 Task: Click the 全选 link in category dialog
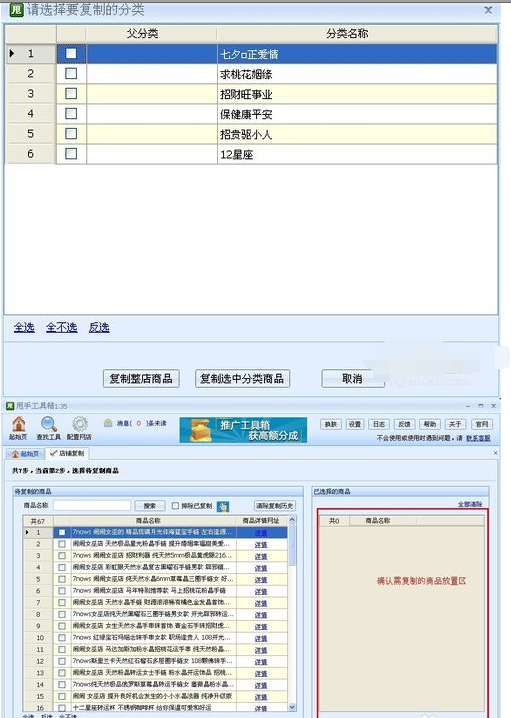pos(24,327)
